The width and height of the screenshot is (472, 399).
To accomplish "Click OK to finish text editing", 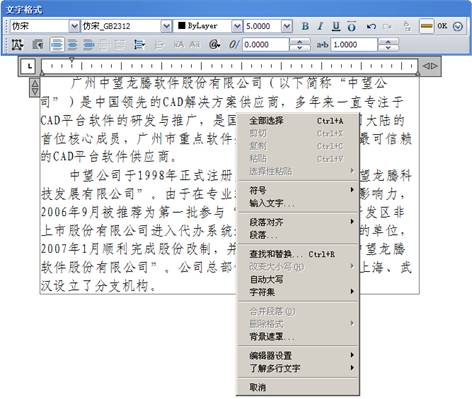I will tap(442, 26).
